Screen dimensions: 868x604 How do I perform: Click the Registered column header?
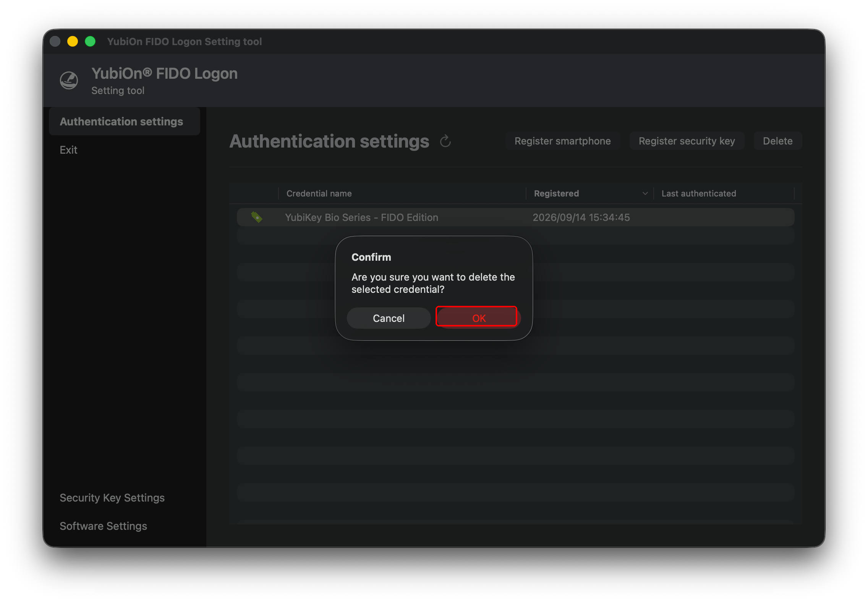pos(589,193)
